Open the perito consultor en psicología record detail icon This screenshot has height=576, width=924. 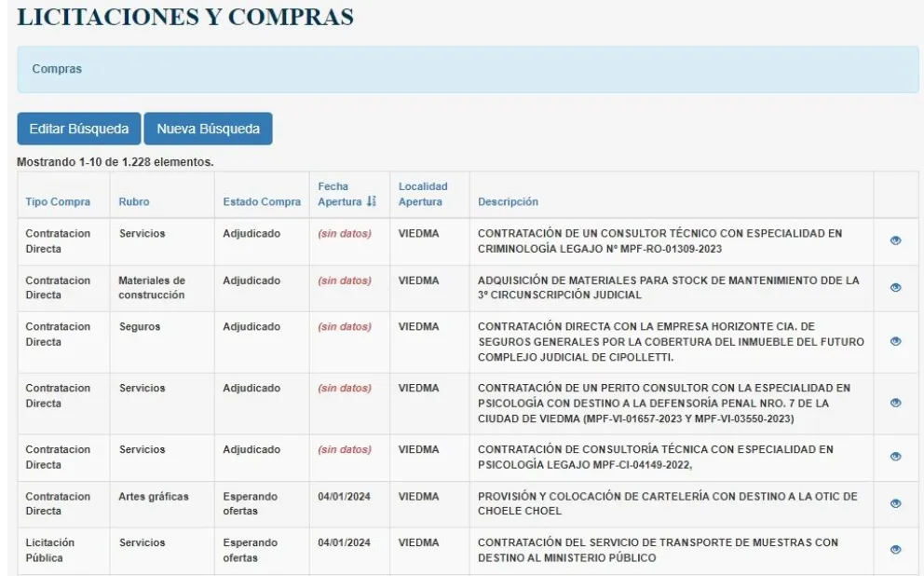point(894,401)
